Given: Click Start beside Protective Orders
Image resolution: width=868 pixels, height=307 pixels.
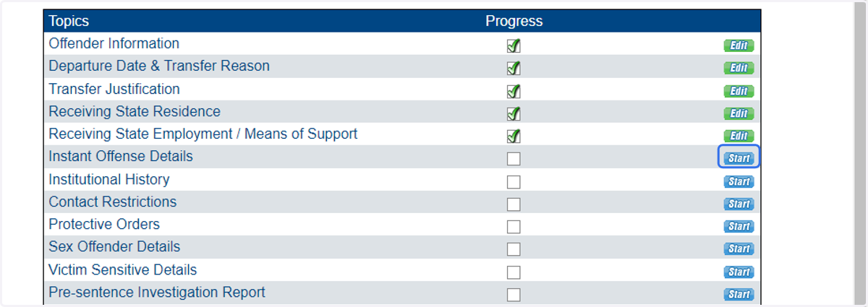Looking at the screenshot, I should click(x=739, y=226).
